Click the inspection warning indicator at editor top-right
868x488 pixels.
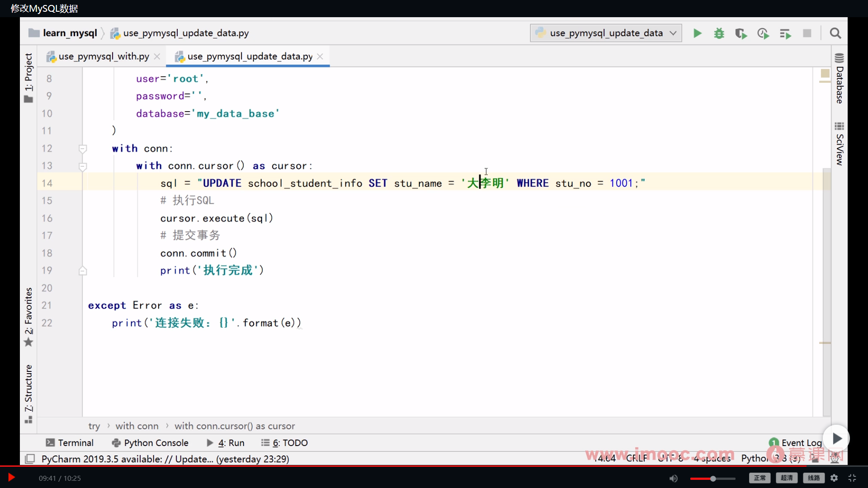coord(825,73)
